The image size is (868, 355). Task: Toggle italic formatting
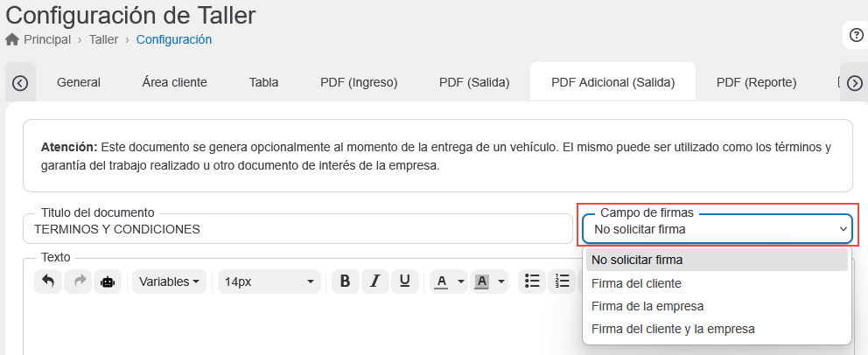(374, 282)
